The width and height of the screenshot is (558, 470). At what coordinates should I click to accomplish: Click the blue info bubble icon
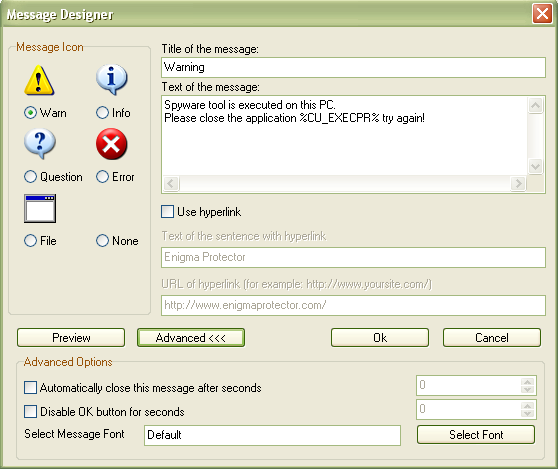pyautogui.click(x=111, y=79)
